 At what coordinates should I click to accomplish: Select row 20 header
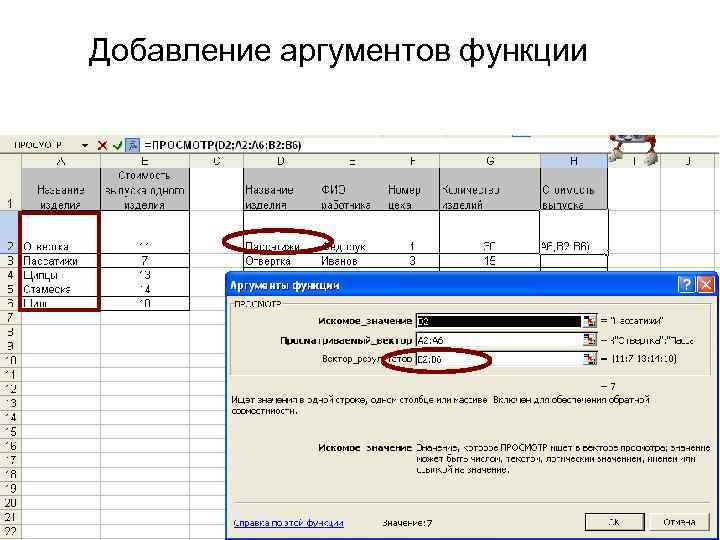coord(10,502)
